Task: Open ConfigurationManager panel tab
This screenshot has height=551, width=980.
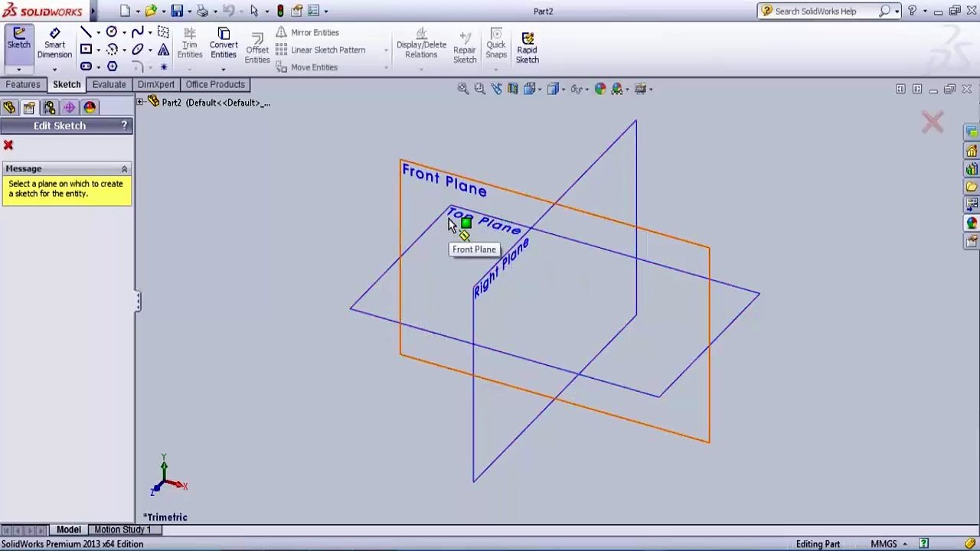Action: [x=49, y=108]
